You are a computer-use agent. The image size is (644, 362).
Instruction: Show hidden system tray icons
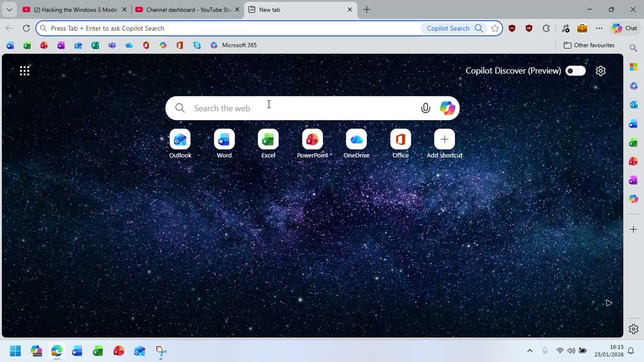530,350
